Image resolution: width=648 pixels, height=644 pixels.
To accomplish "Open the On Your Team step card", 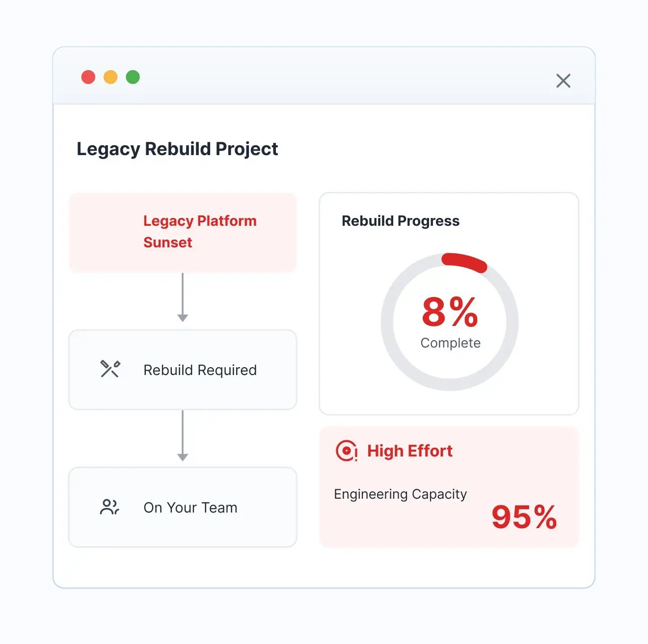I will tap(183, 507).
